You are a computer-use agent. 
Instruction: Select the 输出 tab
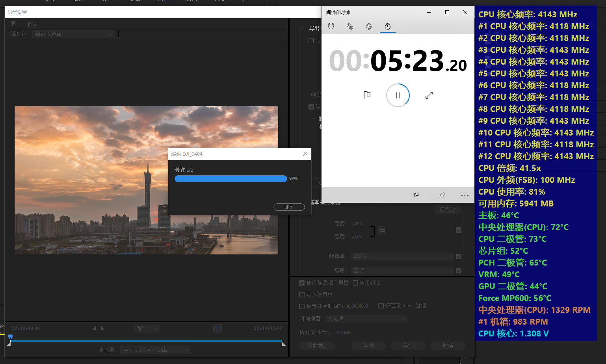[32, 24]
